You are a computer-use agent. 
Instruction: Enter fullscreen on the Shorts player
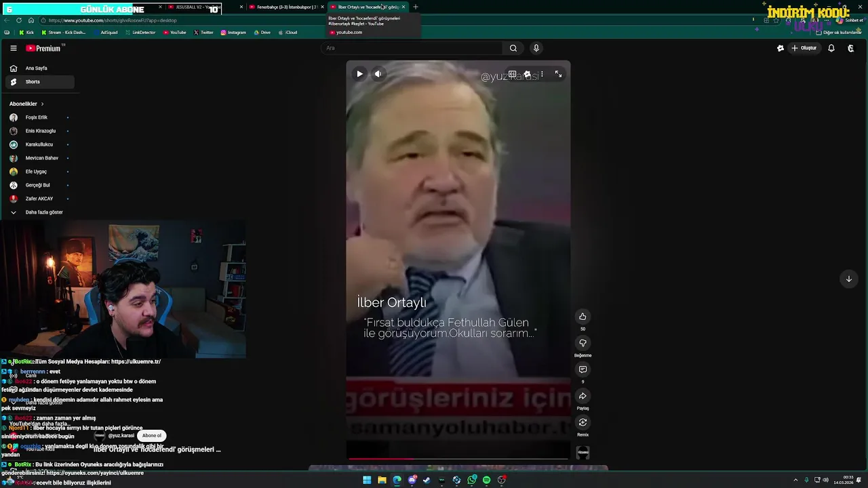(558, 74)
